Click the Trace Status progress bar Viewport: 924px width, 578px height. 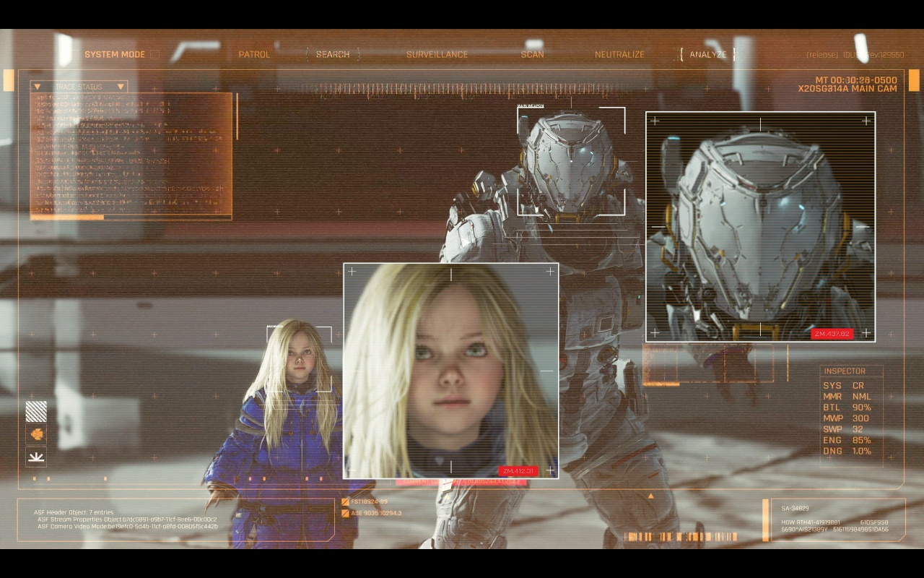tap(131, 217)
